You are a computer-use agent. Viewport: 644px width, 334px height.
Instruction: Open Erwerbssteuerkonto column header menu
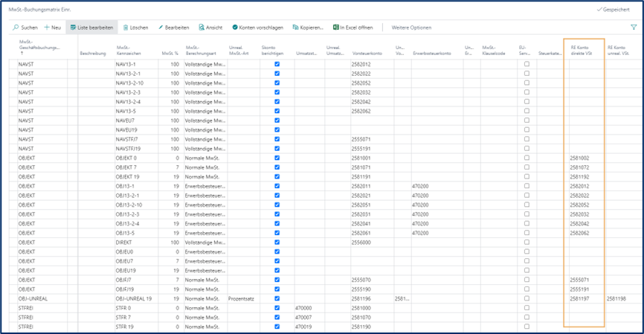coord(432,54)
